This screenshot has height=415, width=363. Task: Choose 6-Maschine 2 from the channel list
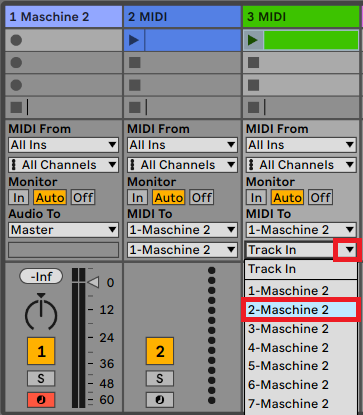pos(301,385)
